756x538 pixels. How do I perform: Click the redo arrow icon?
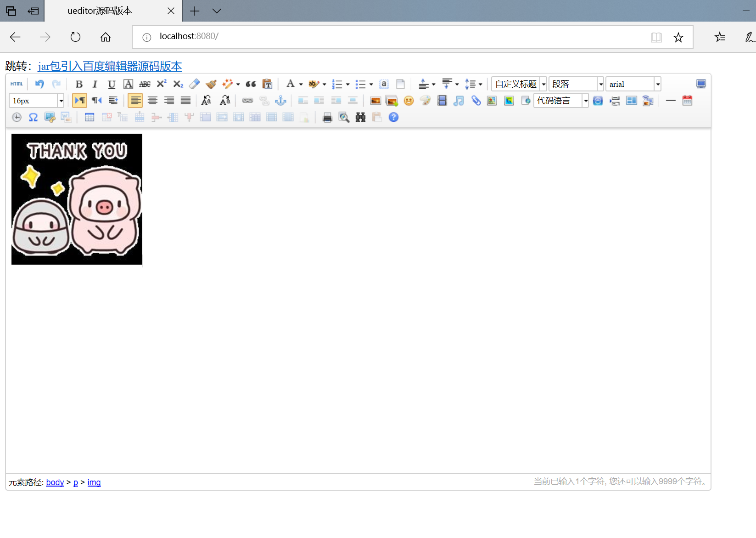[56, 84]
